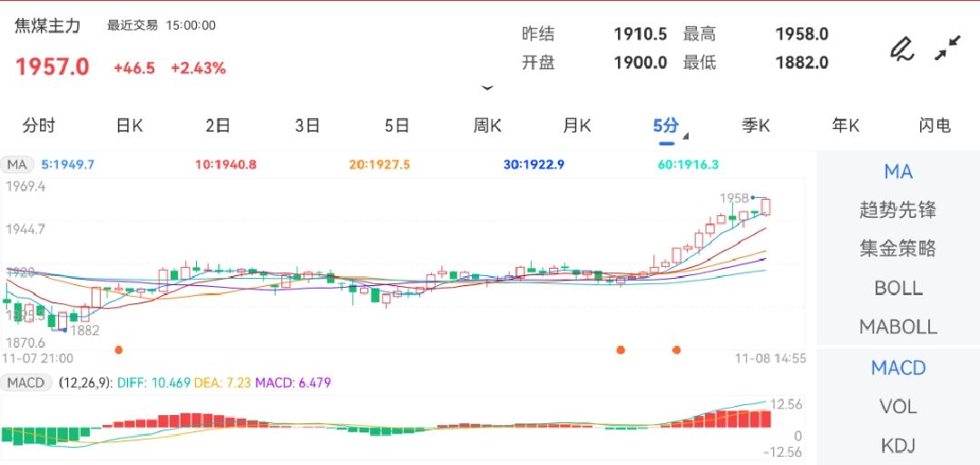
Task: Switch to the 季K tab
Action: tap(756, 125)
